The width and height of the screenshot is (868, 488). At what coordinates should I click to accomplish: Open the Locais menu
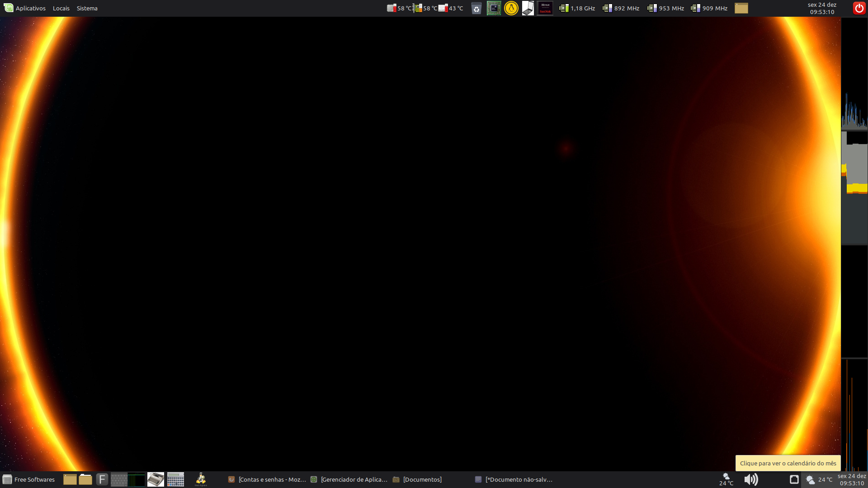(x=61, y=8)
